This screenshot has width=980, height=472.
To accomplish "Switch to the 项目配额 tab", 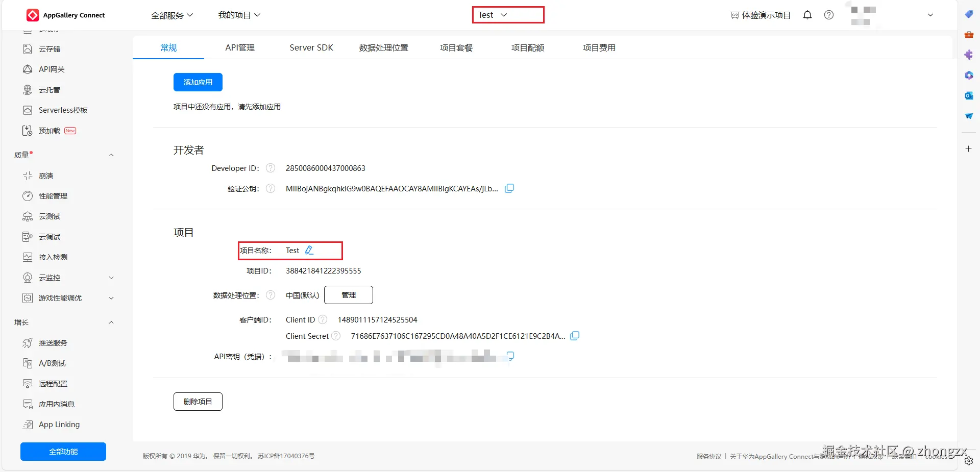I will 528,47.
